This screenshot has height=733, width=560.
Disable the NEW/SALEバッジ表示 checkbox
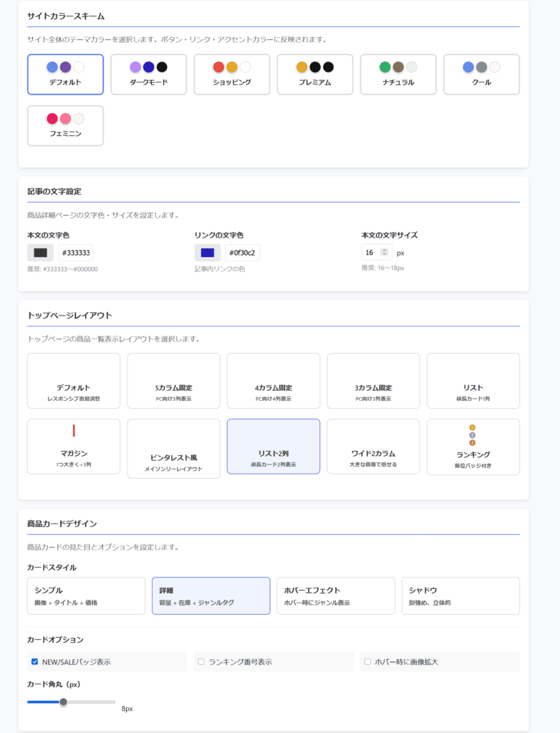(34, 662)
